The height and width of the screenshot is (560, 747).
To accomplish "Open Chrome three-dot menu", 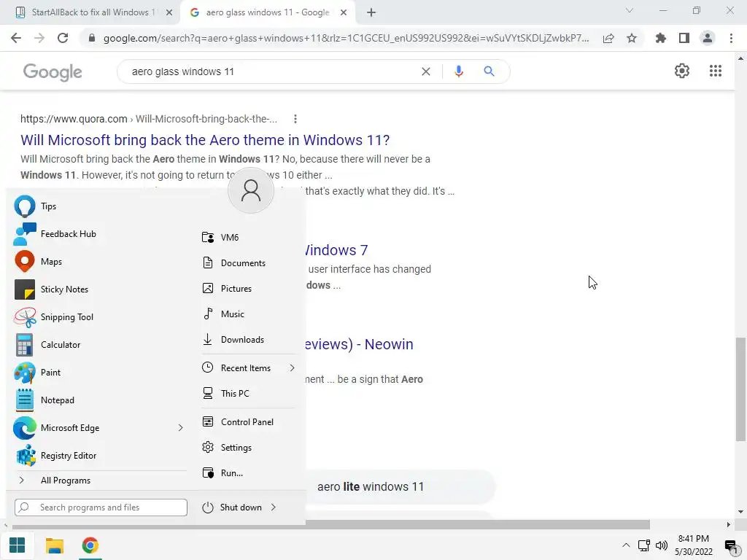I will [x=731, y=38].
